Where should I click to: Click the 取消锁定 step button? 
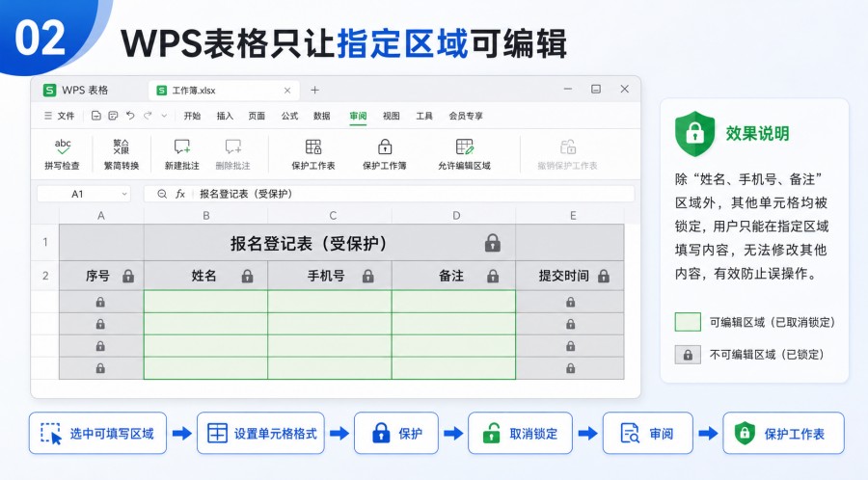pyautogui.click(x=521, y=433)
